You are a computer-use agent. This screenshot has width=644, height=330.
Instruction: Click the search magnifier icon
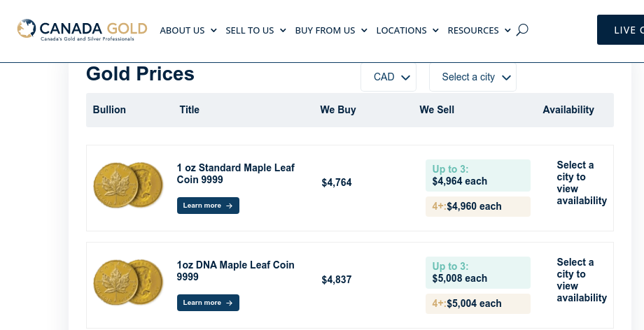pos(522,30)
